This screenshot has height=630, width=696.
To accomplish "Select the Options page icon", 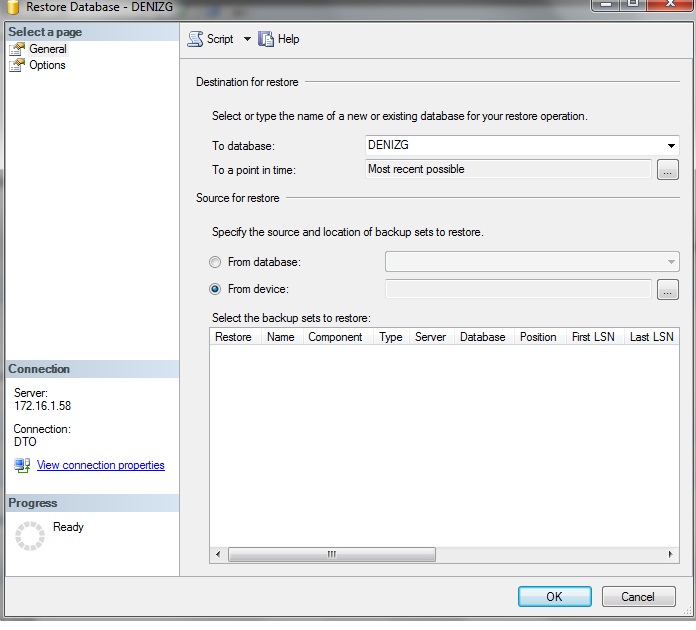I will (17, 65).
